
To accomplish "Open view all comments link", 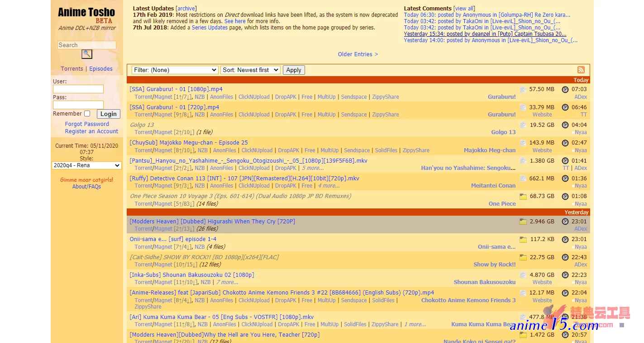I will point(464,9).
